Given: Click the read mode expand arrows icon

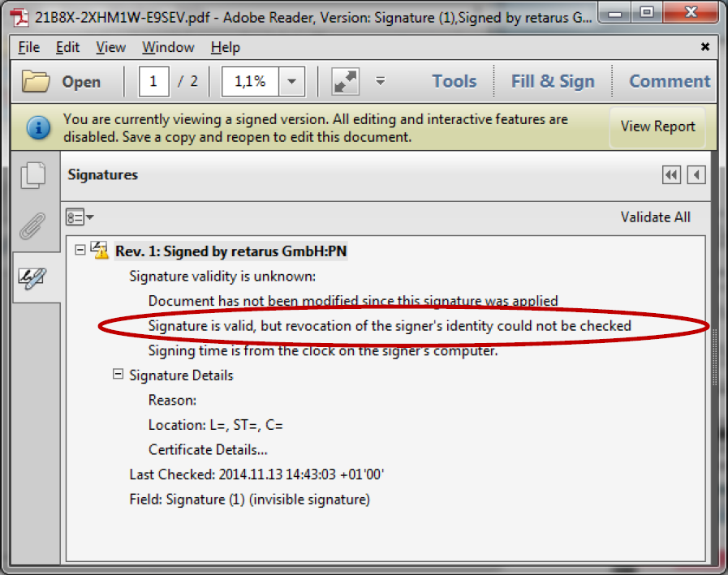Looking at the screenshot, I should (x=345, y=81).
